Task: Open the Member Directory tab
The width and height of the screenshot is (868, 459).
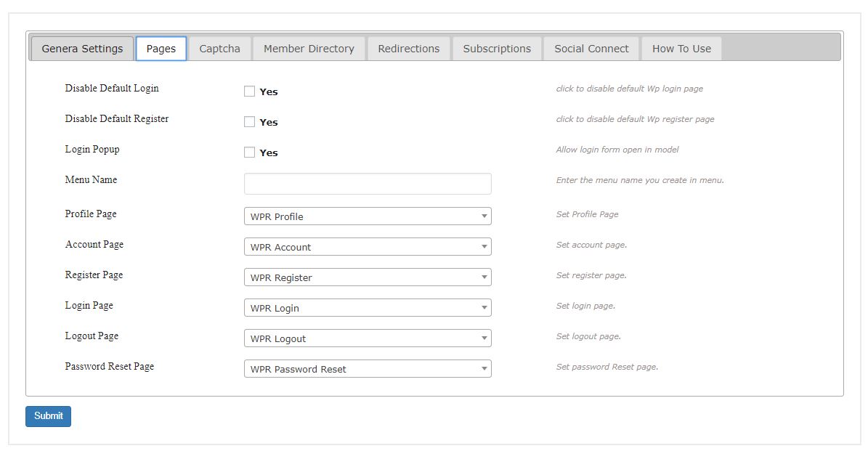Action: (x=309, y=49)
